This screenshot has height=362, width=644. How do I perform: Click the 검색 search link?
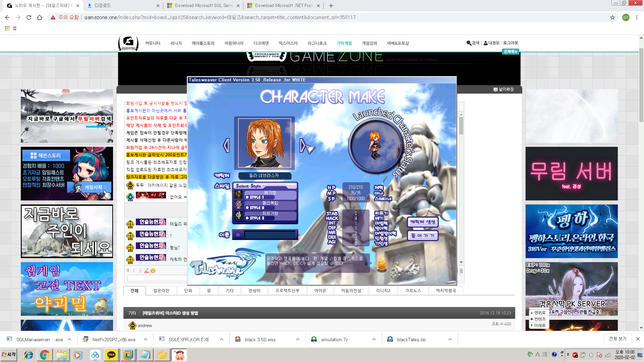473,43
